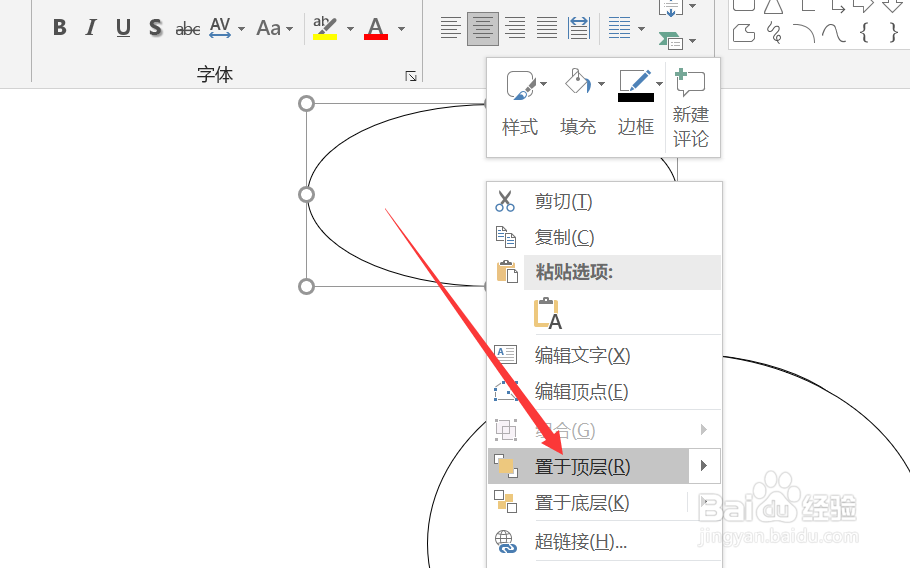Viewport: 910px width, 568px height.
Task: Select middle-left handle of the ellipse
Action: pyautogui.click(x=306, y=194)
